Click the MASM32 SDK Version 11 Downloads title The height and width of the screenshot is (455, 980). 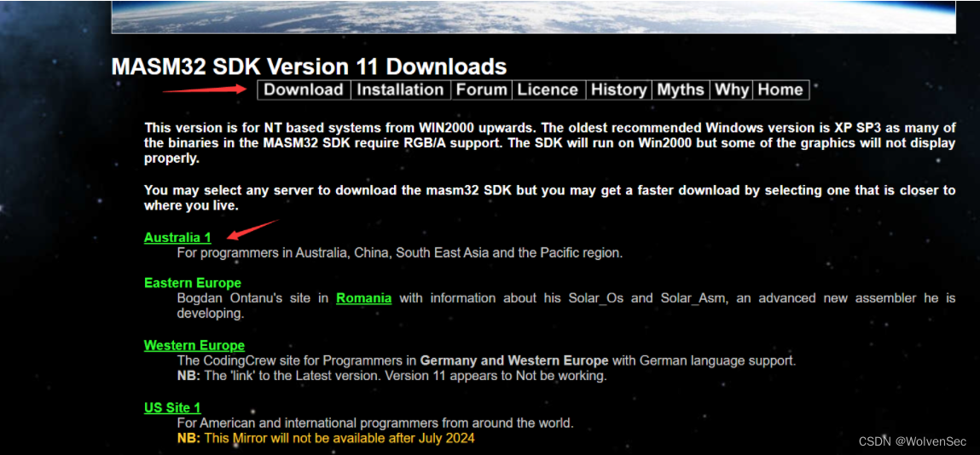coord(309,66)
